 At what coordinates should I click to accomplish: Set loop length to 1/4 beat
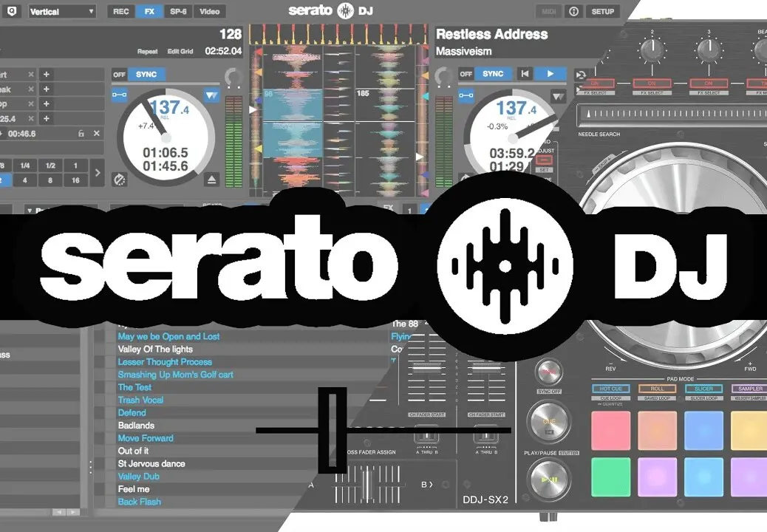[x=25, y=166]
